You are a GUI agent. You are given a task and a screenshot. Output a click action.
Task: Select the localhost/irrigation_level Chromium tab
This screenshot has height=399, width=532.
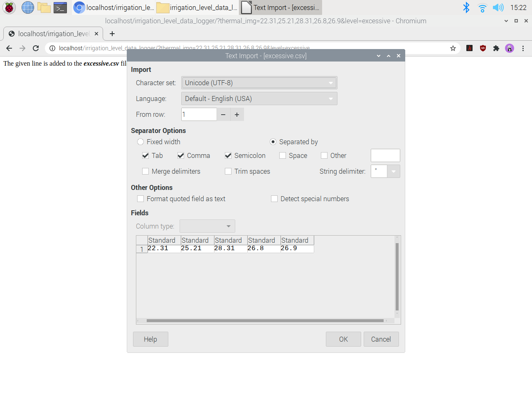[53, 34]
